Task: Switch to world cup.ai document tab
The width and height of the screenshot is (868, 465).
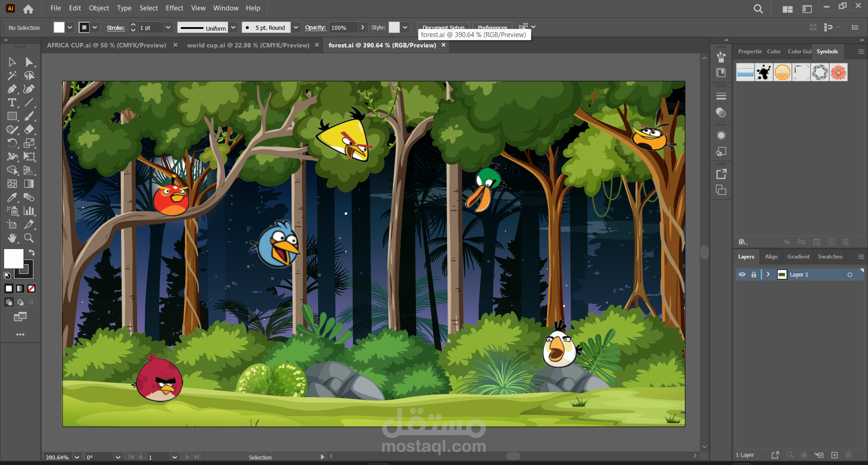Action: pos(248,45)
